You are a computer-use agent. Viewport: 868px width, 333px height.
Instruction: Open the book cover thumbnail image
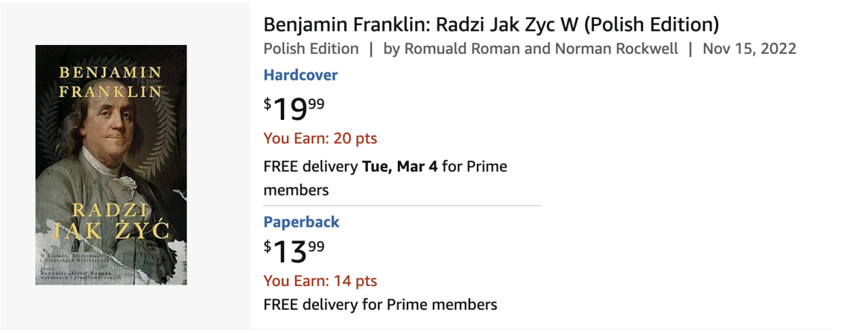point(111,165)
